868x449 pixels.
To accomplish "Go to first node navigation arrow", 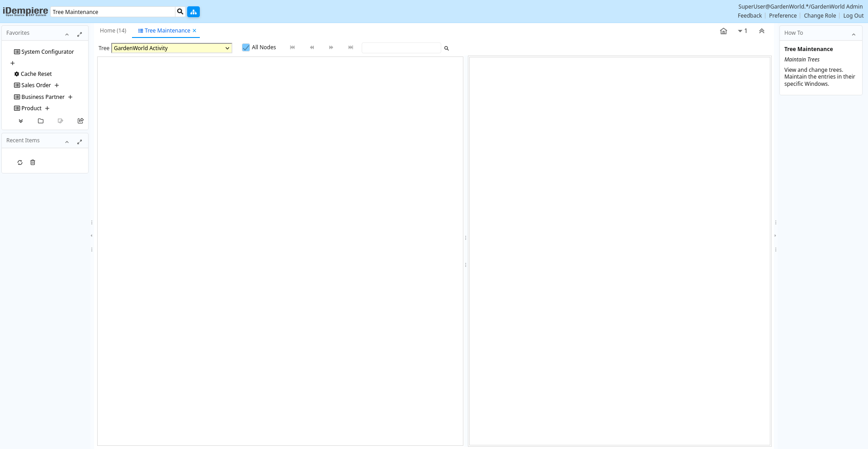I will [292, 47].
